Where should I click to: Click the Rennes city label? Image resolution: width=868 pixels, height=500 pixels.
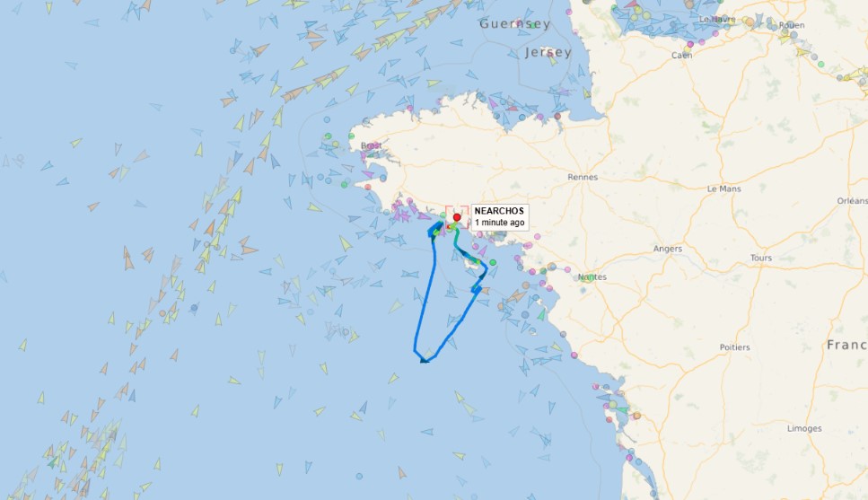[x=583, y=177]
